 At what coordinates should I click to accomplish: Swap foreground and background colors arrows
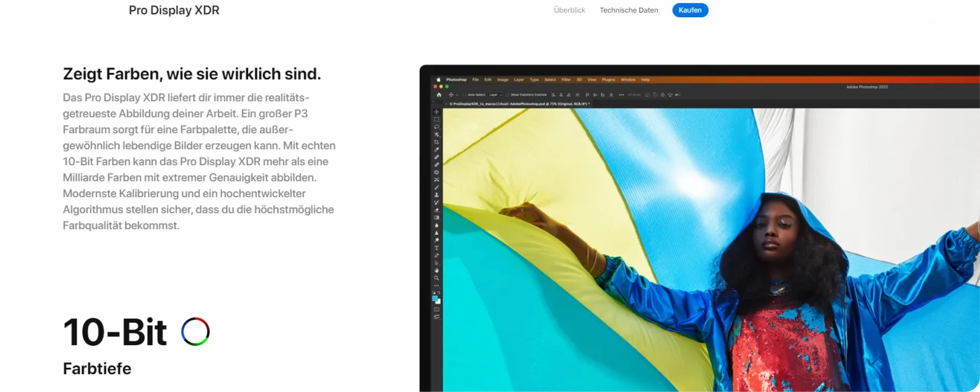[x=439, y=293]
